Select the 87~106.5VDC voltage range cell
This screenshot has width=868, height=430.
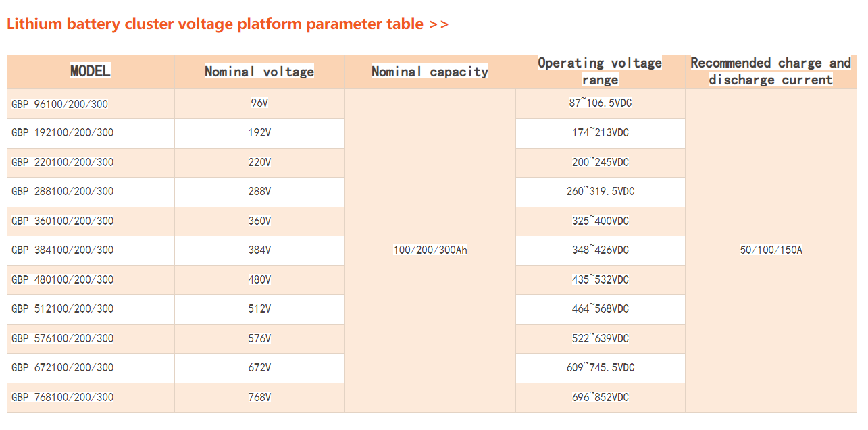tap(601, 103)
